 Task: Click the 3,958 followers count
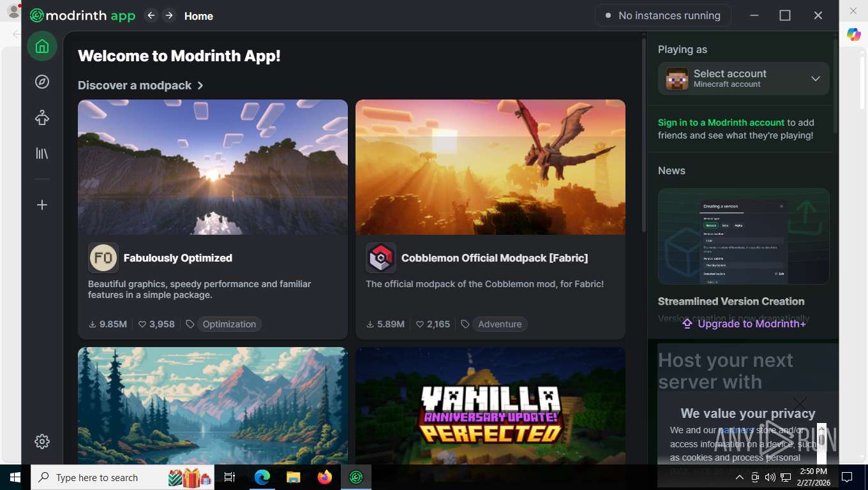(x=156, y=324)
